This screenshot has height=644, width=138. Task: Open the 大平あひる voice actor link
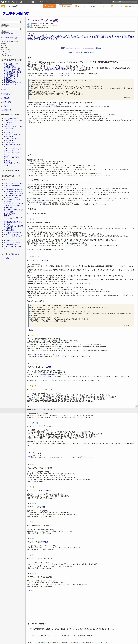click(49, 468)
